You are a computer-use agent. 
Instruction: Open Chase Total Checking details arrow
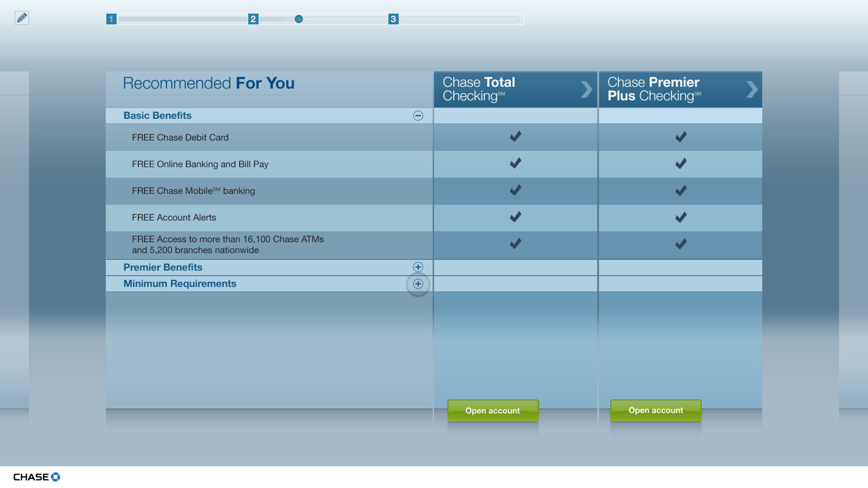(586, 90)
